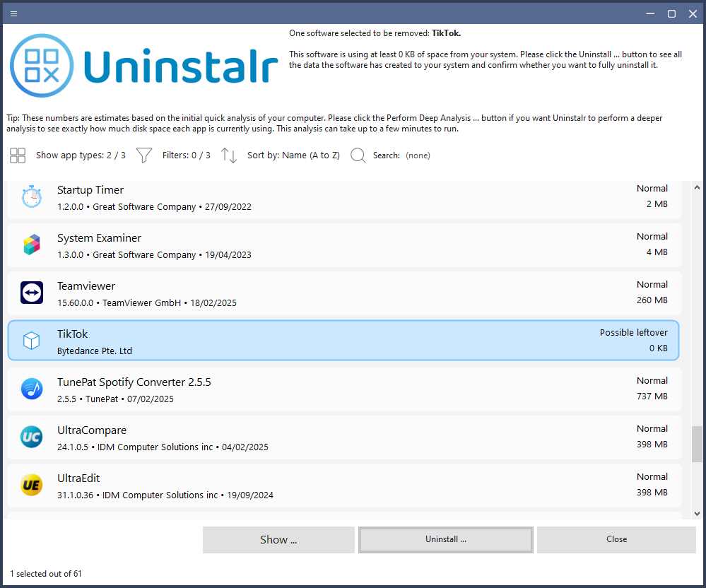This screenshot has height=588, width=706.
Task: Click the Show ... button
Action: pos(278,540)
